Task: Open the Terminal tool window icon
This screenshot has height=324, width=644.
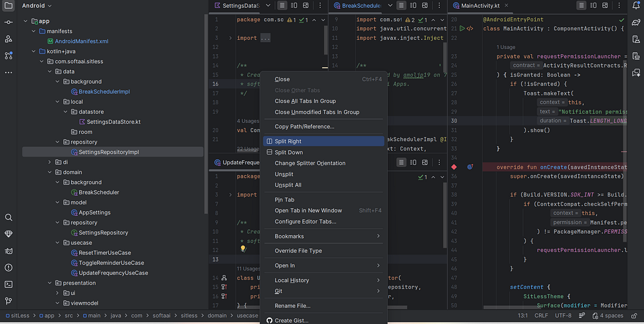Action: point(8,284)
